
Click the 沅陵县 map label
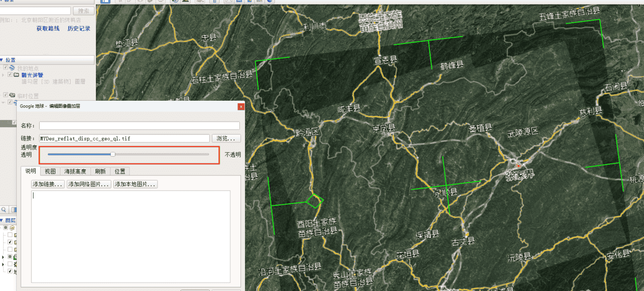point(519,257)
